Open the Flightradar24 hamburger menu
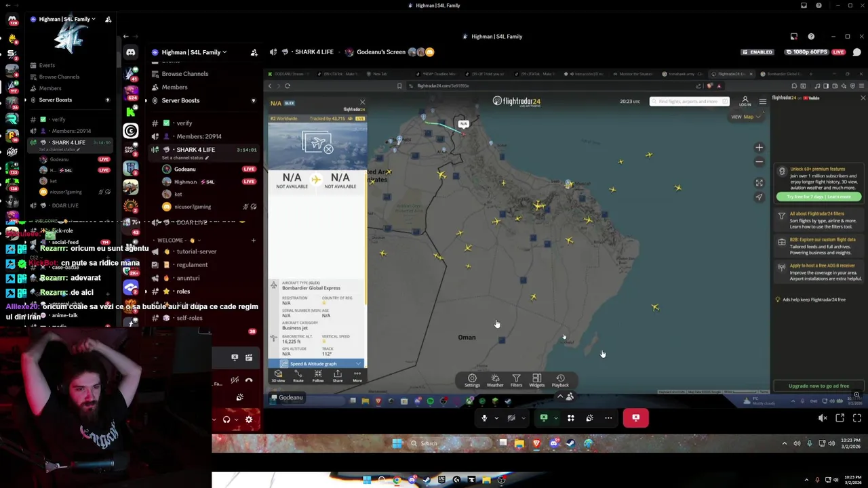 tap(763, 102)
